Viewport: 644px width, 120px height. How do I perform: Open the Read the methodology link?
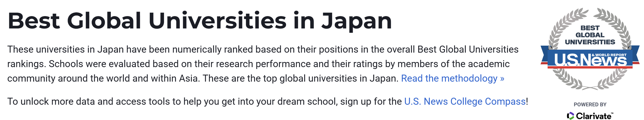tap(449, 78)
